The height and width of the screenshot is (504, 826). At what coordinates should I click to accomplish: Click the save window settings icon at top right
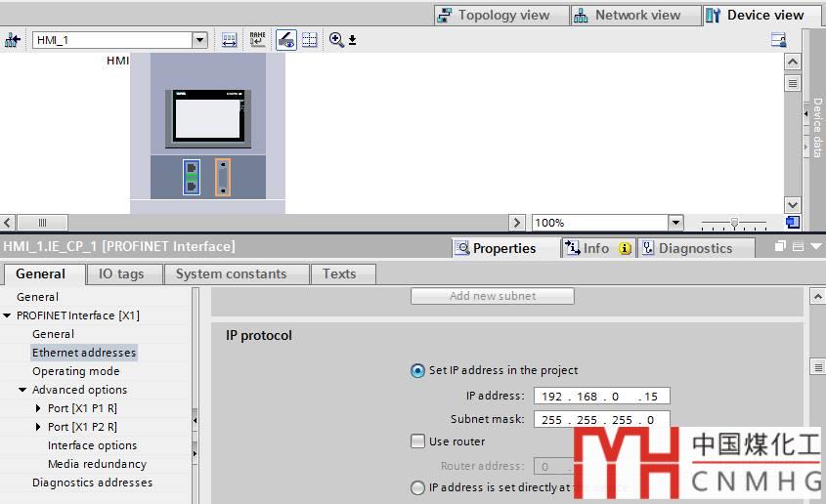coord(778,40)
